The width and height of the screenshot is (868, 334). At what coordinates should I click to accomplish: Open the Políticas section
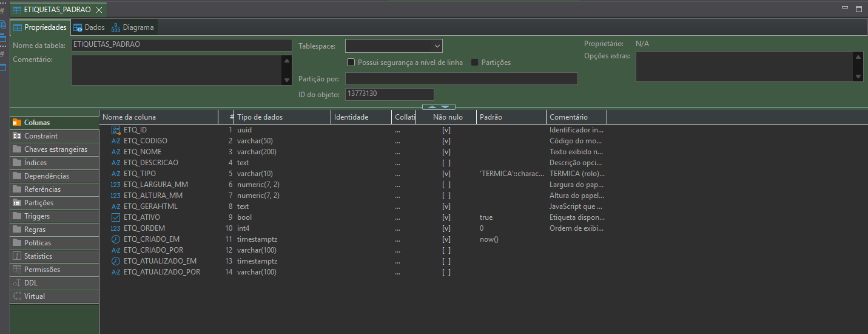[x=55, y=243]
